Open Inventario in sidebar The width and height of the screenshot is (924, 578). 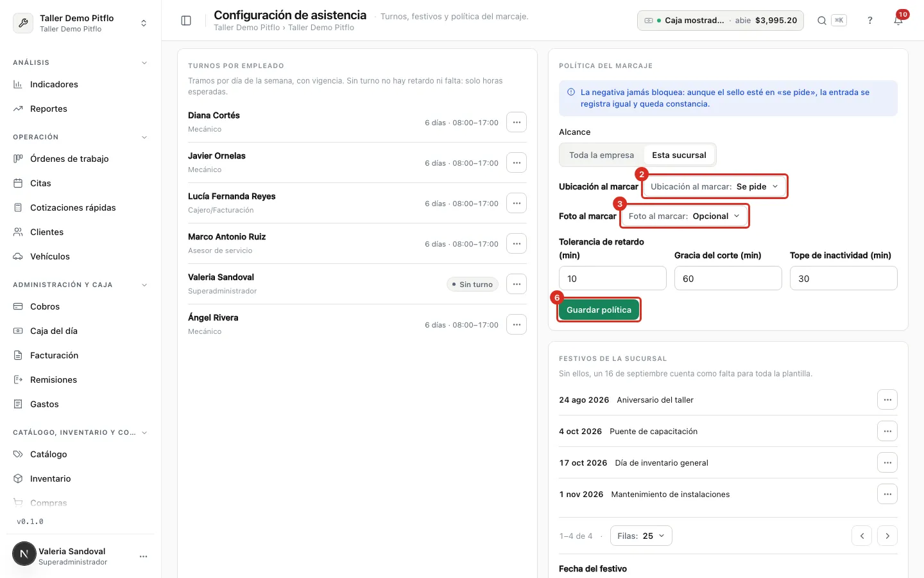[81, 478]
